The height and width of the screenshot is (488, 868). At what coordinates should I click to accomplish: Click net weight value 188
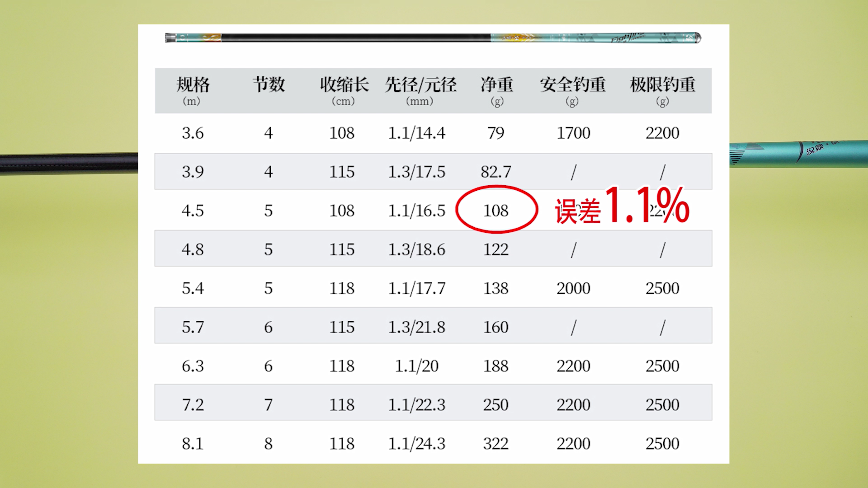(496, 366)
